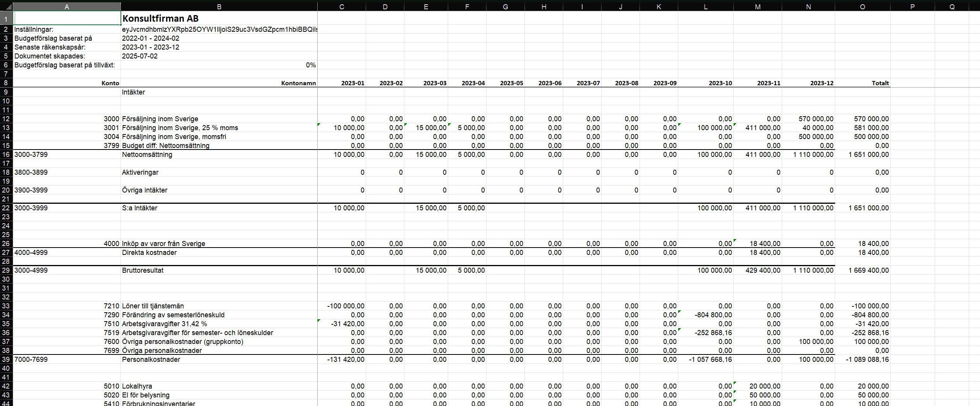
Task: Click the 3000-3999 range label cell
Action: click(x=67, y=208)
